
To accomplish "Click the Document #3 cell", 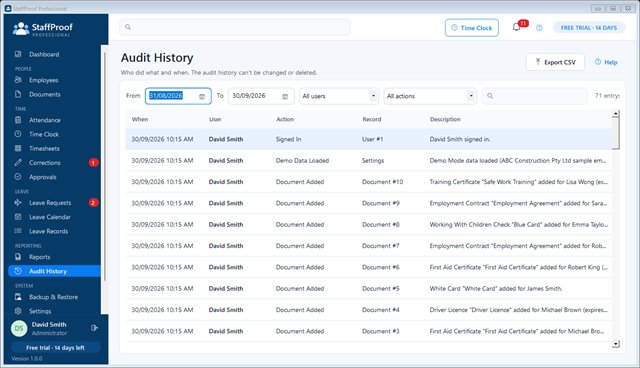I will 381,331.
